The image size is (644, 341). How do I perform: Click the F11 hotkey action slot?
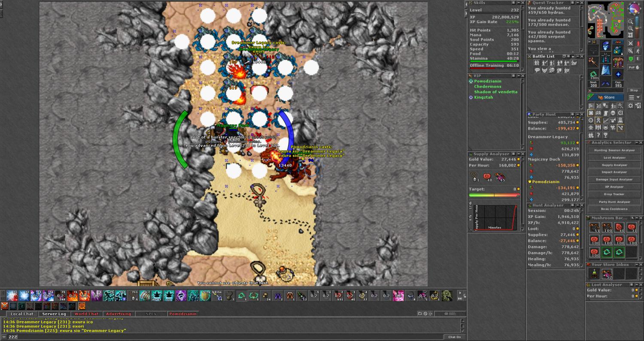[133, 296]
